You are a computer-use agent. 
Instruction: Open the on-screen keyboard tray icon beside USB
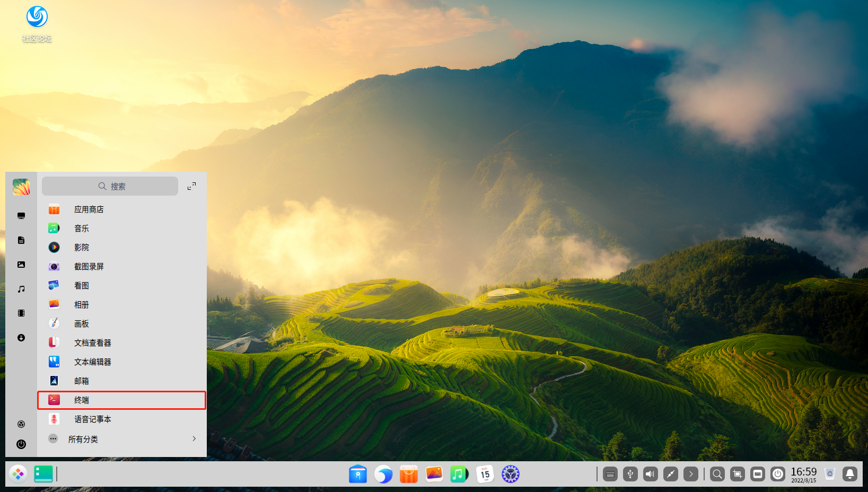pos(610,474)
